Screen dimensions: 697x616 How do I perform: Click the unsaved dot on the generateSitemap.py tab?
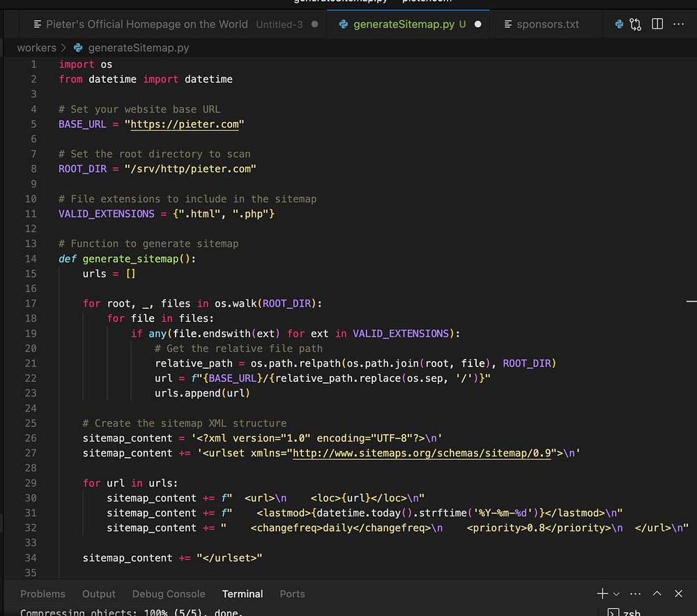click(x=478, y=24)
